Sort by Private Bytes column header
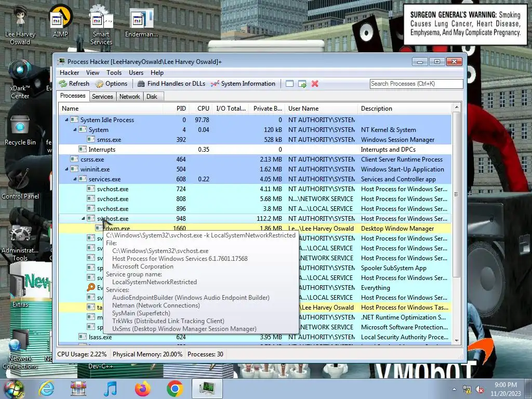Image resolution: width=532 pixels, height=399 pixels. point(268,109)
